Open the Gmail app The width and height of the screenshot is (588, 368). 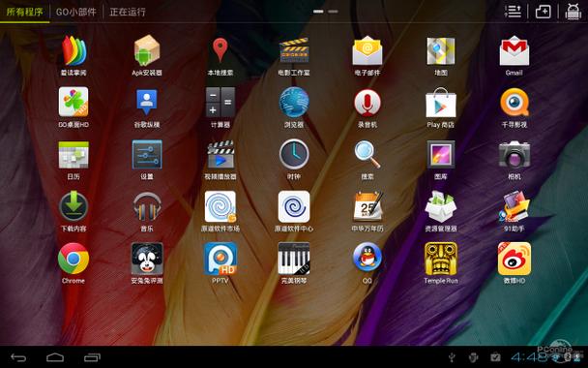pos(514,50)
